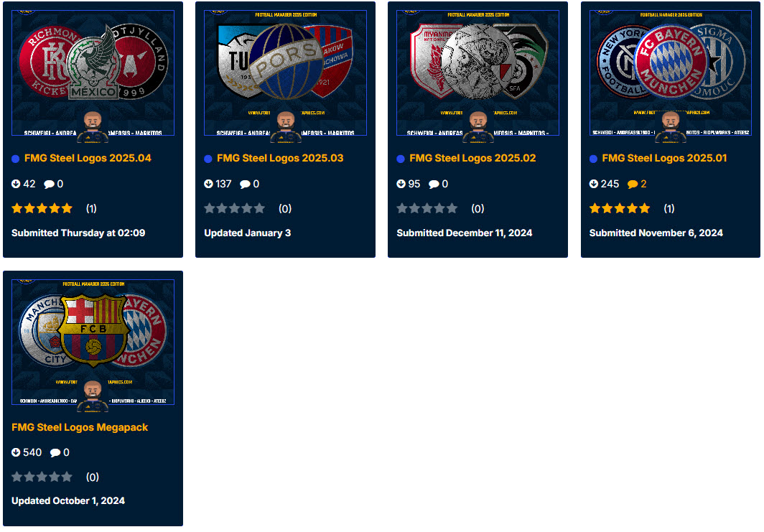764x532 pixels.
Task: Click the five-star rating on the 2025.01 card
Action: (620, 208)
